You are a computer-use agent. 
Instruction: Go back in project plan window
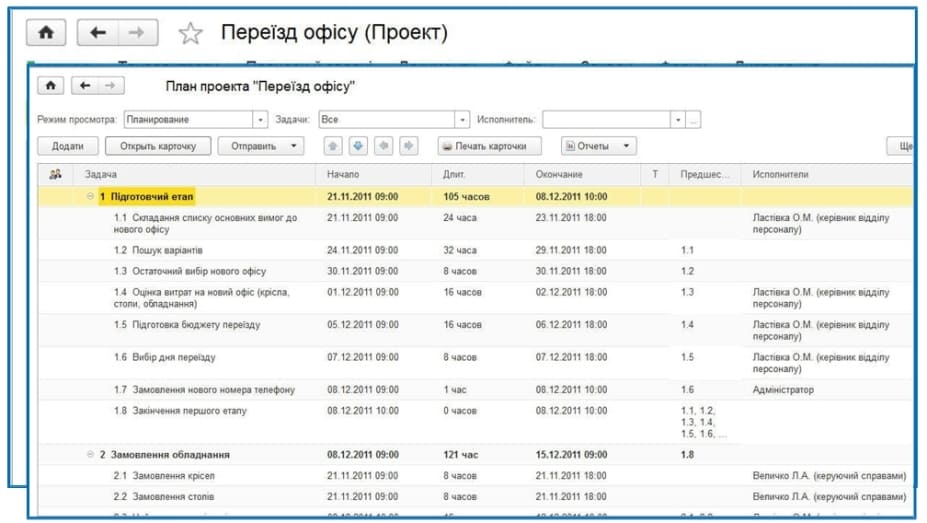(x=85, y=86)
